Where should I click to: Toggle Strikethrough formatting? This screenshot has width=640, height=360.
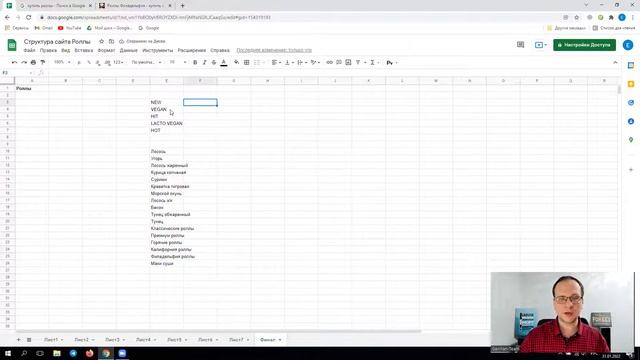tap(214, 62)
